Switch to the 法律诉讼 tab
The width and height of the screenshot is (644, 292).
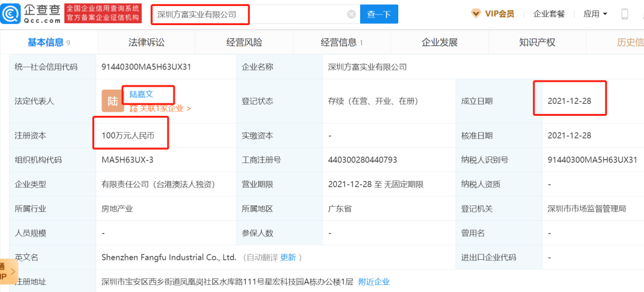click(x=146, y=42)
